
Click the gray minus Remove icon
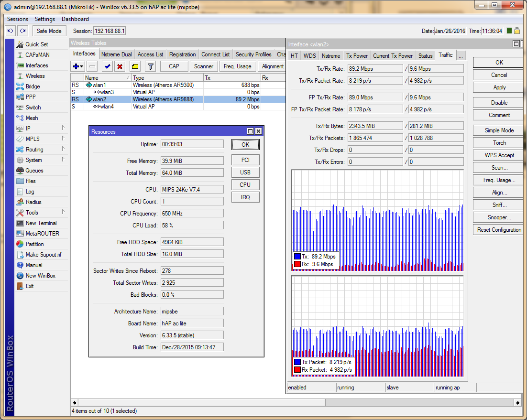(92, 66)
